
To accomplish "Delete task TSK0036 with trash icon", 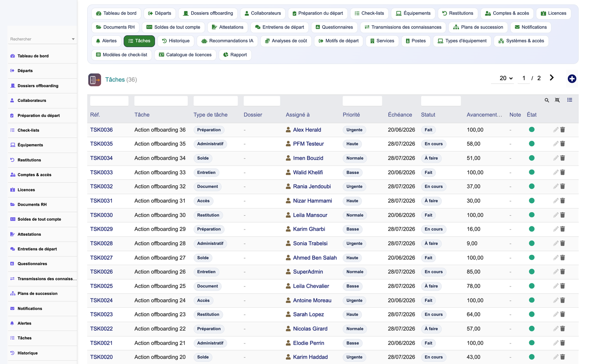I will click(x=563, y=130).
